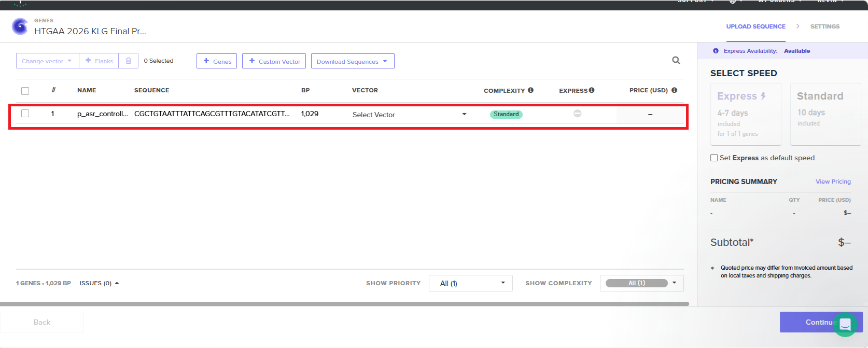Enable Set Express as default speed
868x348 pixels.
click(x=714, y=158)
